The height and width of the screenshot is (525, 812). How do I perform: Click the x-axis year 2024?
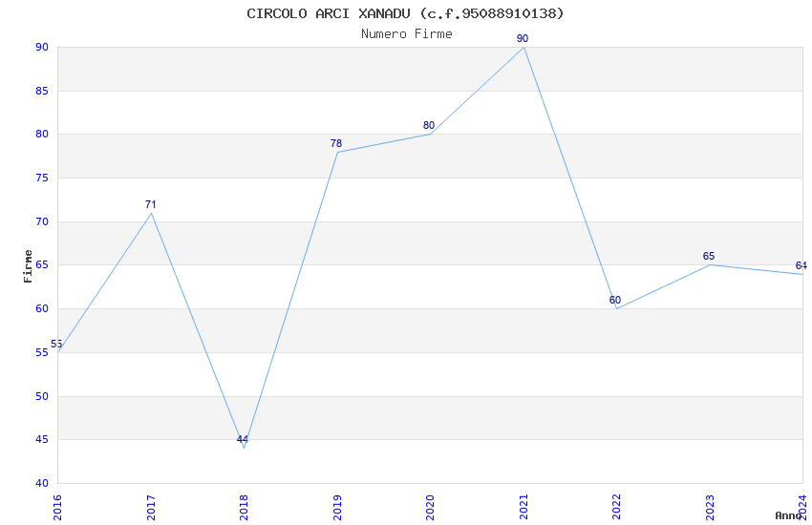click(x=802, y=508)
